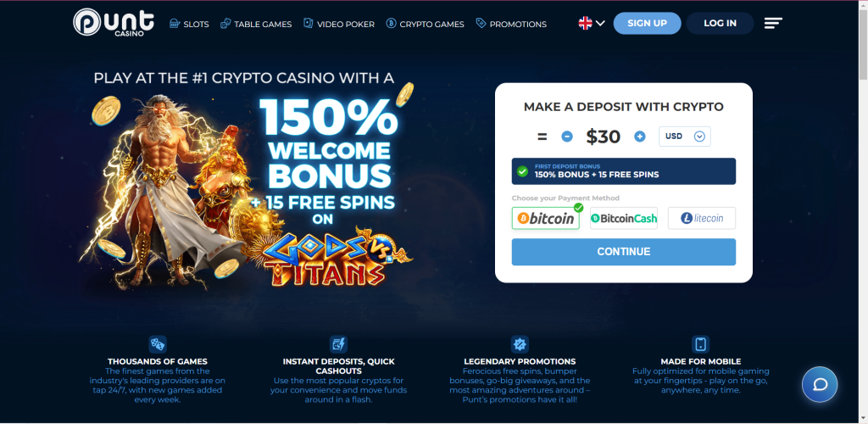Viewport: 868px width, 424px height.
Task: Open the Crypto Games menu
Action: (426, 24)
